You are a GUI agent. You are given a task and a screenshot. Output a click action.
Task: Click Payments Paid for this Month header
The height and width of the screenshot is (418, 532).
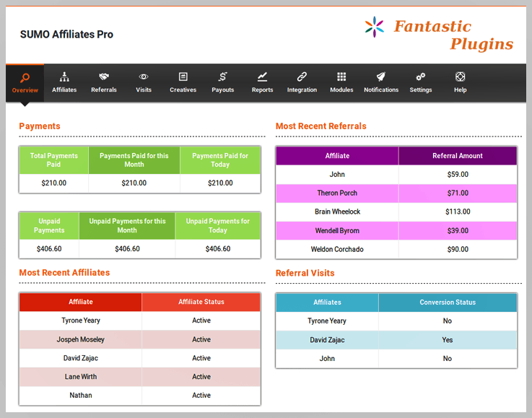click(x=134, y=160)
